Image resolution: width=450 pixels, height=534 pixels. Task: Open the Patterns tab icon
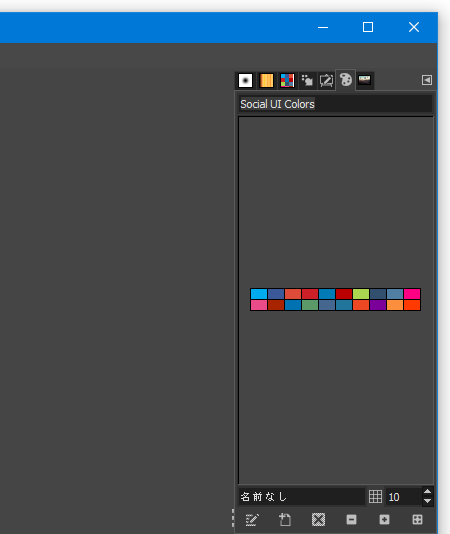tap(287, 81)
